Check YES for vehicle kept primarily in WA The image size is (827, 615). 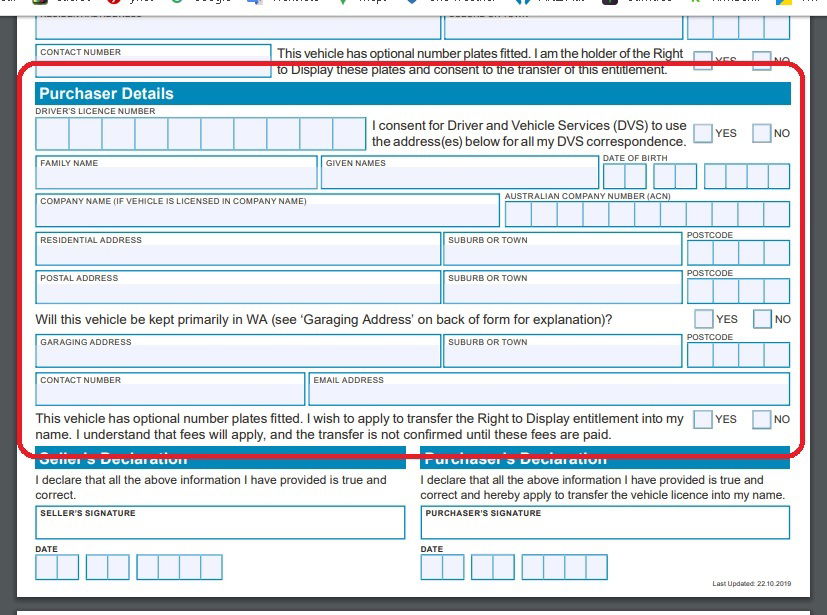click(704, 319)
